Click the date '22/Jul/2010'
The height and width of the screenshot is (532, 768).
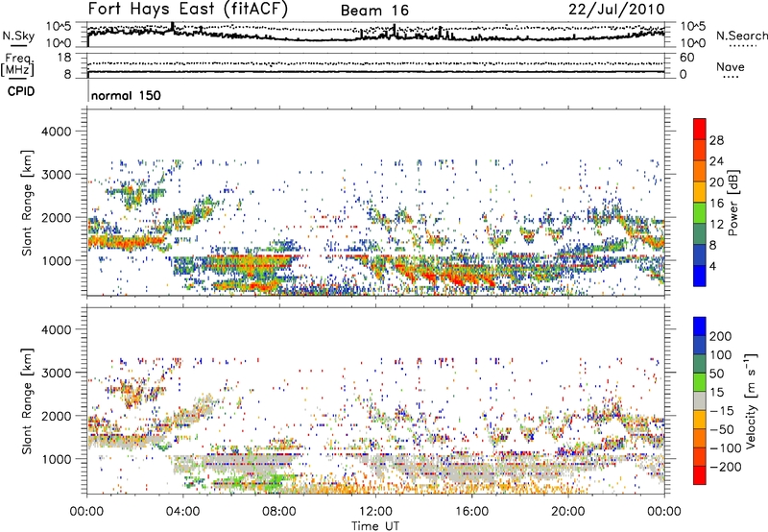click(616, 10)
